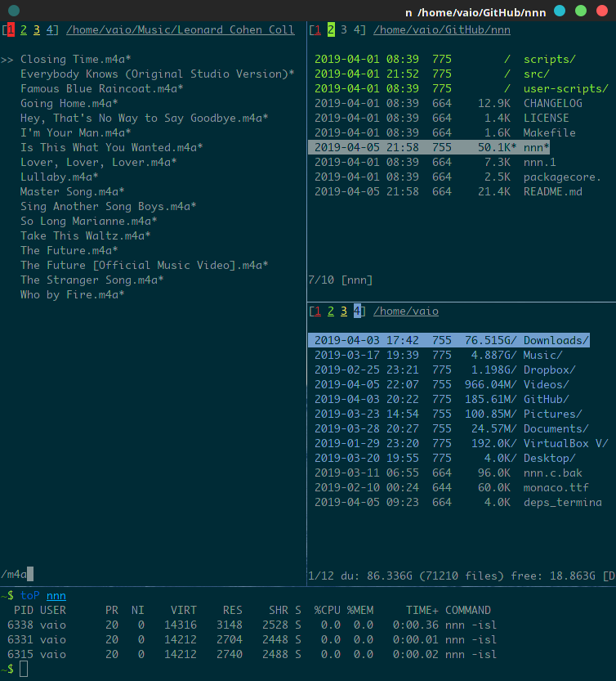Screen dimensions: 616x681
Task: Click the 7/10 [nnn] status line
Action: (341, 280)
